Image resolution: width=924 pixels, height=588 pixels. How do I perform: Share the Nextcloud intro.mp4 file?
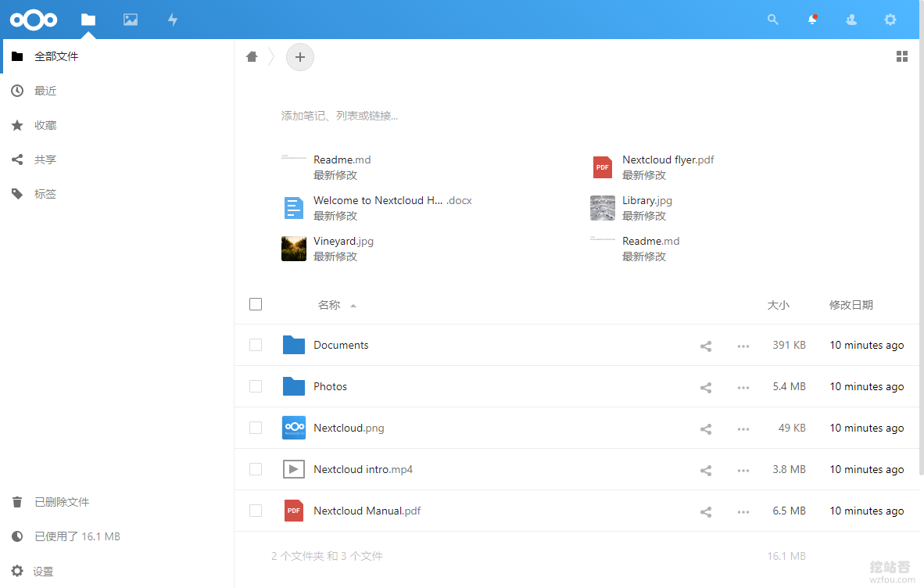(x=705, y=470)
